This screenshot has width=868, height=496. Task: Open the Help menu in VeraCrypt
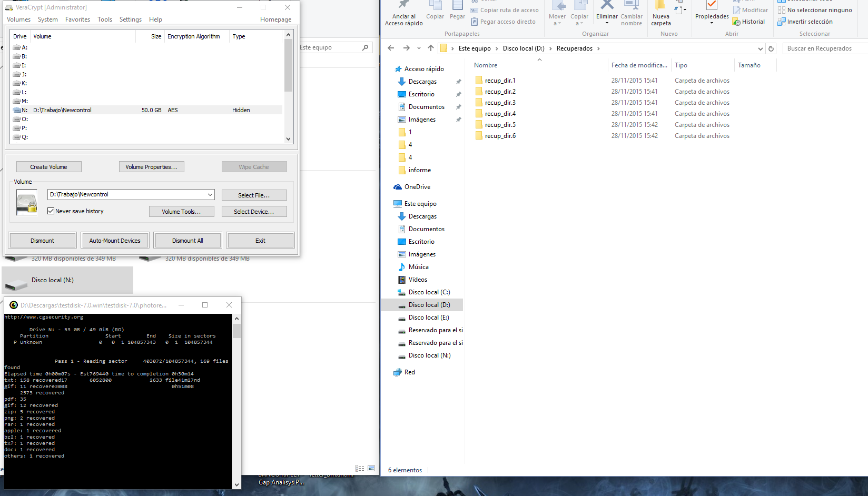click(155, 19)
